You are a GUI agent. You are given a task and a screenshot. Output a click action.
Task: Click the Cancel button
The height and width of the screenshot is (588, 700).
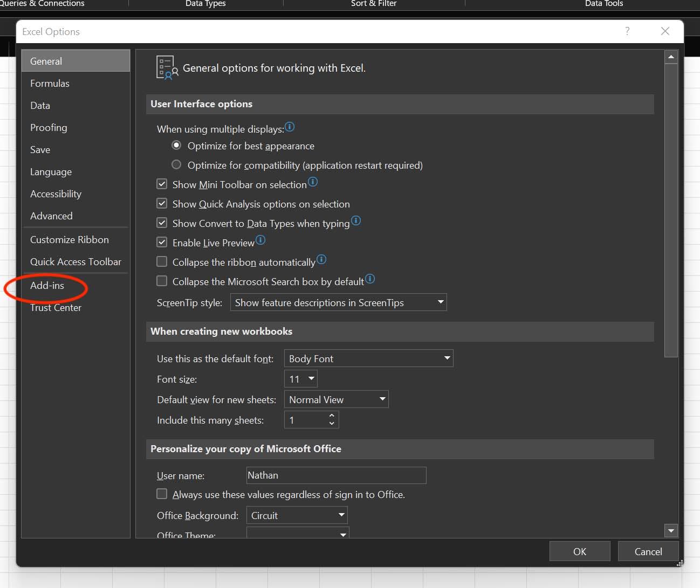coord(648,551)
